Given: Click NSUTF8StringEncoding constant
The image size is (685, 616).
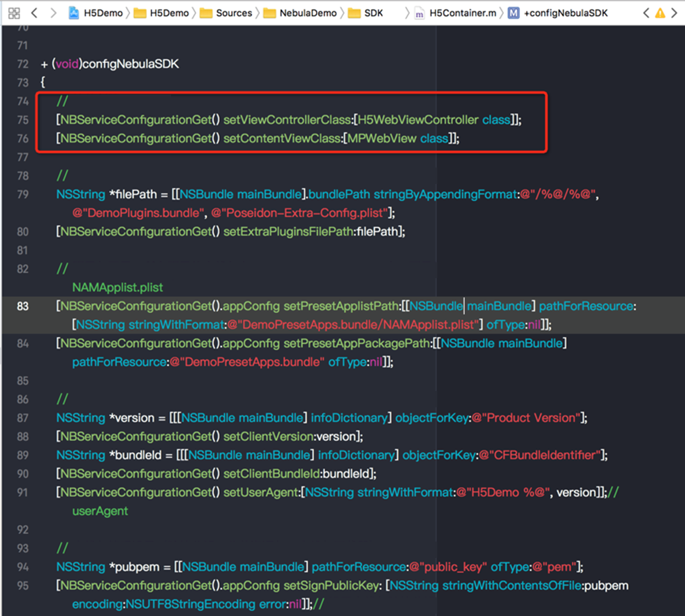Looking at the screenshot, I should (191, 604).
